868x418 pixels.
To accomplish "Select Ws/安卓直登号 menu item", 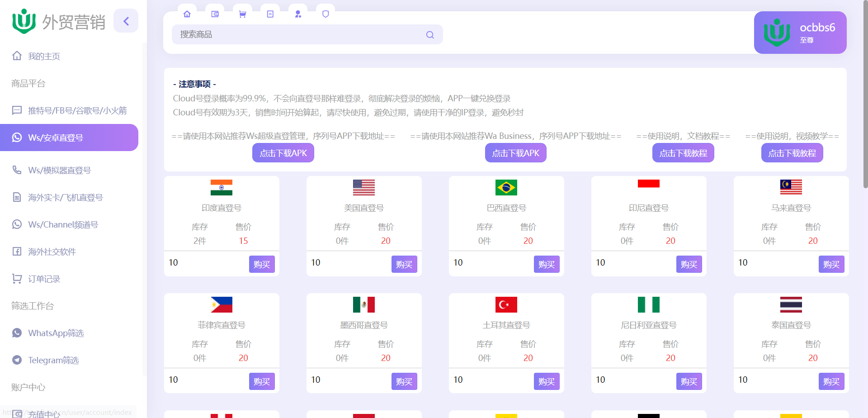I will pyautogui.click(x=69, y=138).
